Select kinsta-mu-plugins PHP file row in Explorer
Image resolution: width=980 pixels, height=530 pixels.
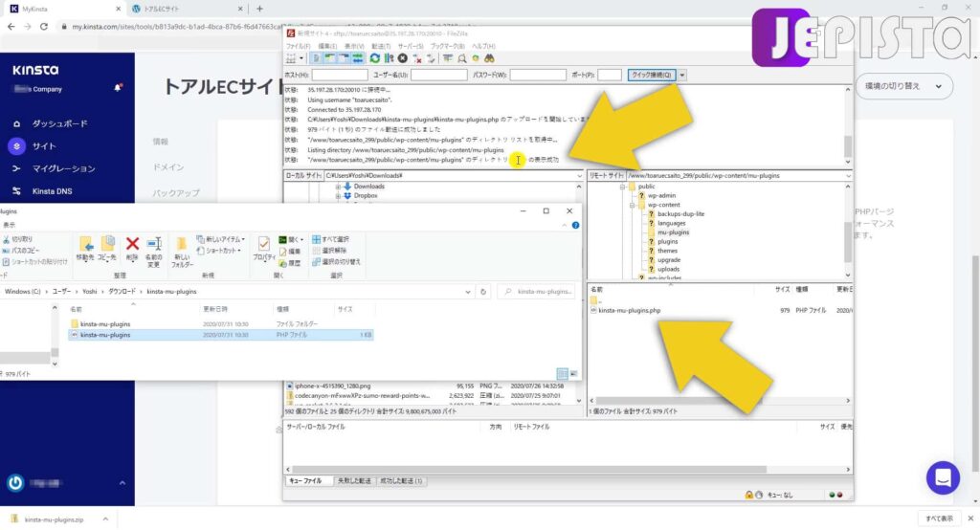[x=221, y=335]
